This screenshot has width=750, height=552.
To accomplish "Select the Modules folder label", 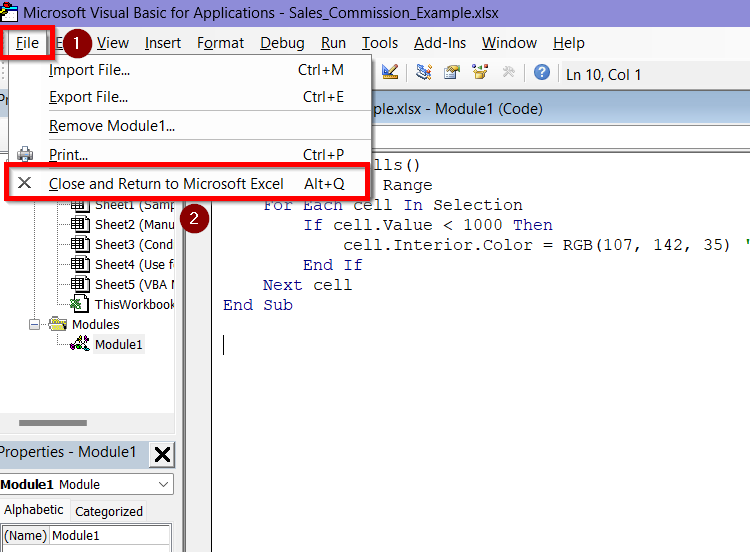I will (96, 325).
